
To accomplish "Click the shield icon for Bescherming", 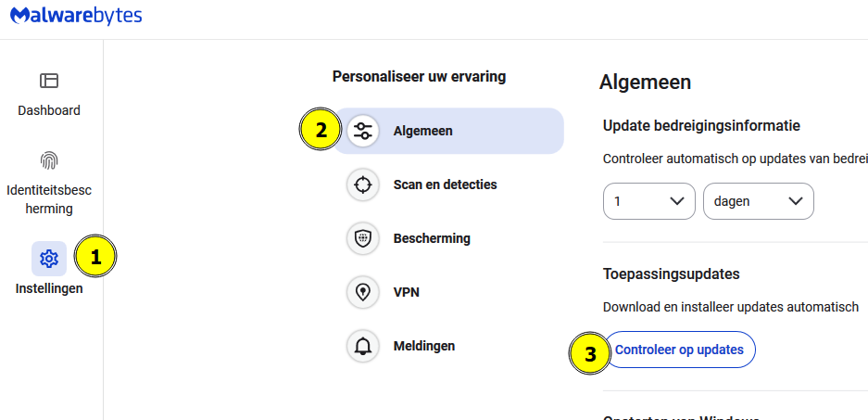I will 362,238.
